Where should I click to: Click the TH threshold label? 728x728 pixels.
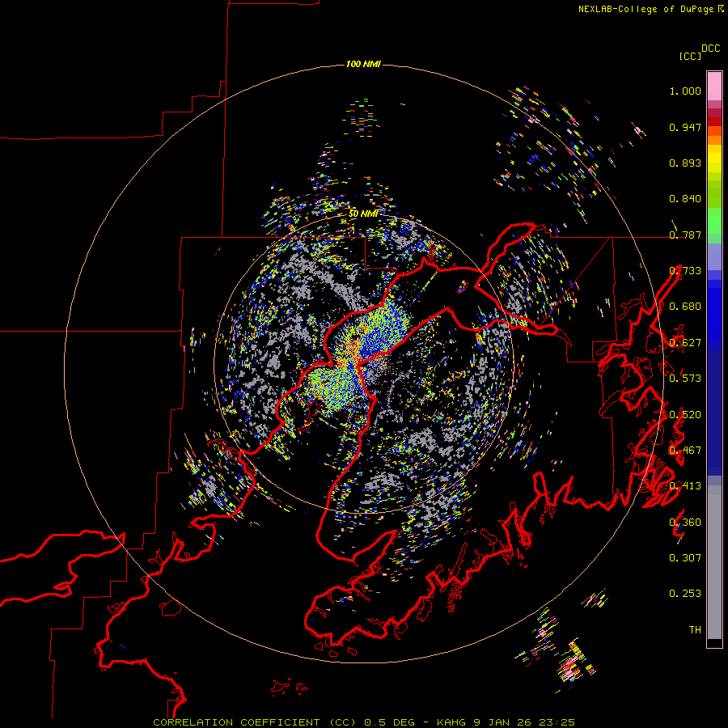(x=695, y=630)
